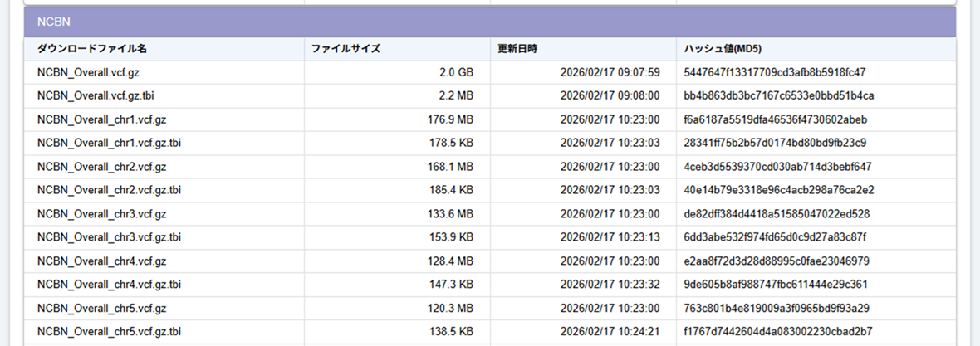Select NCBN_Overall_chr3.vcf.gz.tbi file
The height and width of the screenshot is (346, 980).
110,237
